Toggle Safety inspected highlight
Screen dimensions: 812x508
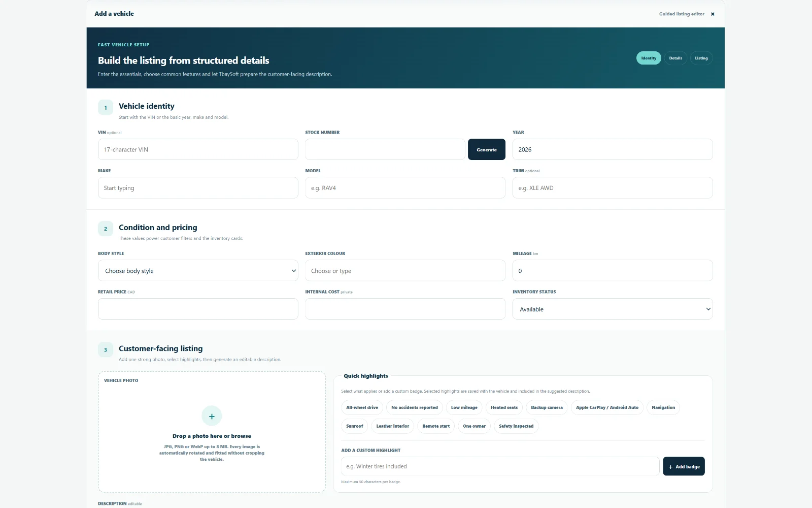(x=516, y=426)
